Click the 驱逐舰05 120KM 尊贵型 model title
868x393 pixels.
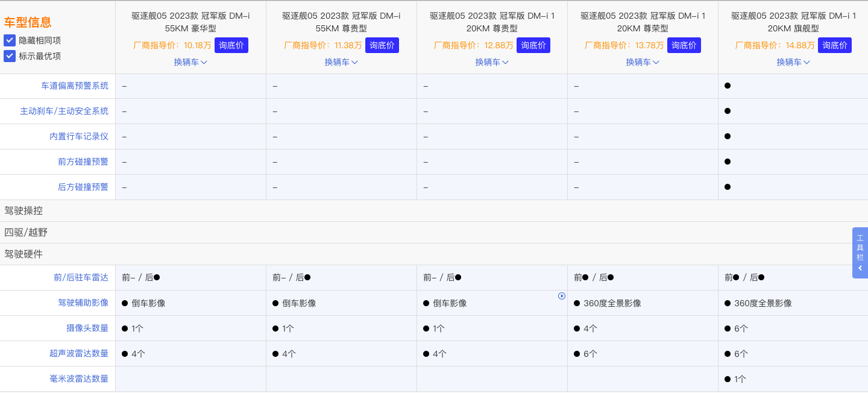(492, 22)
